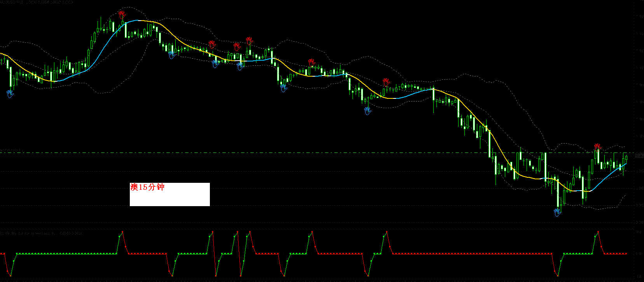This screenshot has height=282, width=644.
Task: Select the sixth red hand signal from left
Action: click(x=386, y=82)
